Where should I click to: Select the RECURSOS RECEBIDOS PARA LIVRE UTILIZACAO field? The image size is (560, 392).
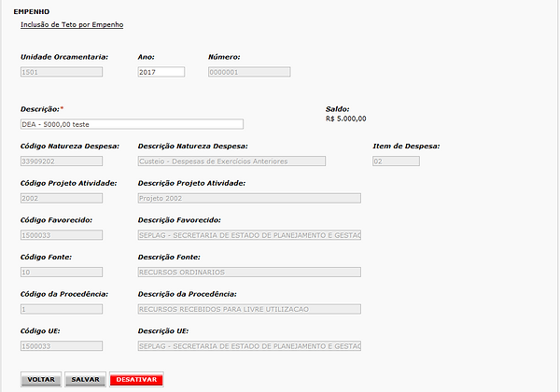click(249, 309)
